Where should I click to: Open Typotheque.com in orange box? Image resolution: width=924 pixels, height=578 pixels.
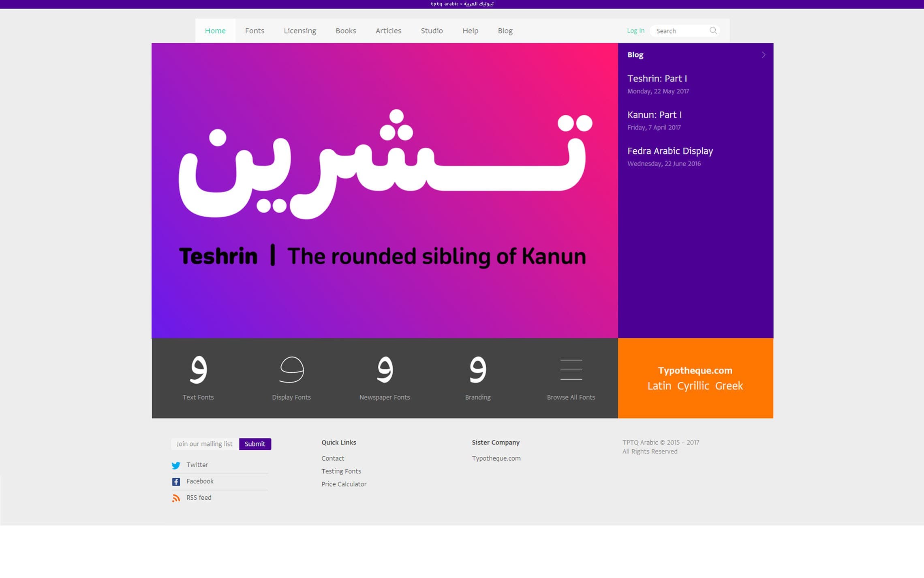695,370
